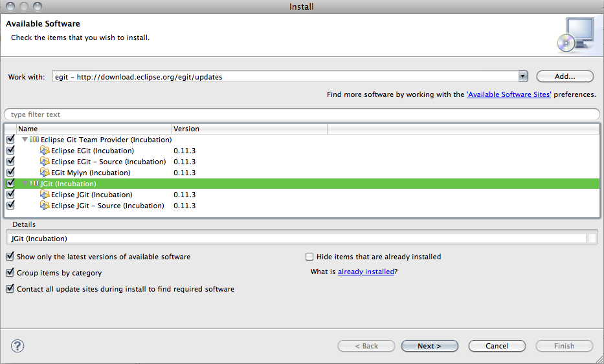Sort by the Version column header
The width and height of the screenshot is (604, 364).
[x=250, y=129]
